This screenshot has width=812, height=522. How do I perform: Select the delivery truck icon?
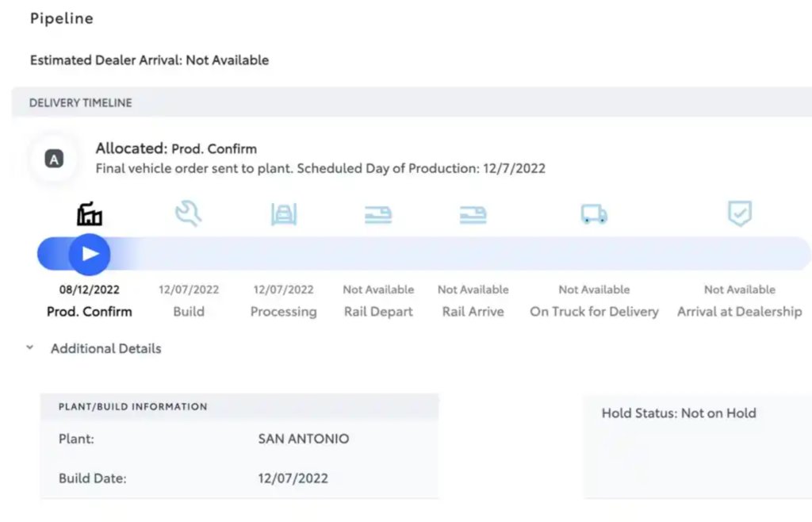coord(594,214)
